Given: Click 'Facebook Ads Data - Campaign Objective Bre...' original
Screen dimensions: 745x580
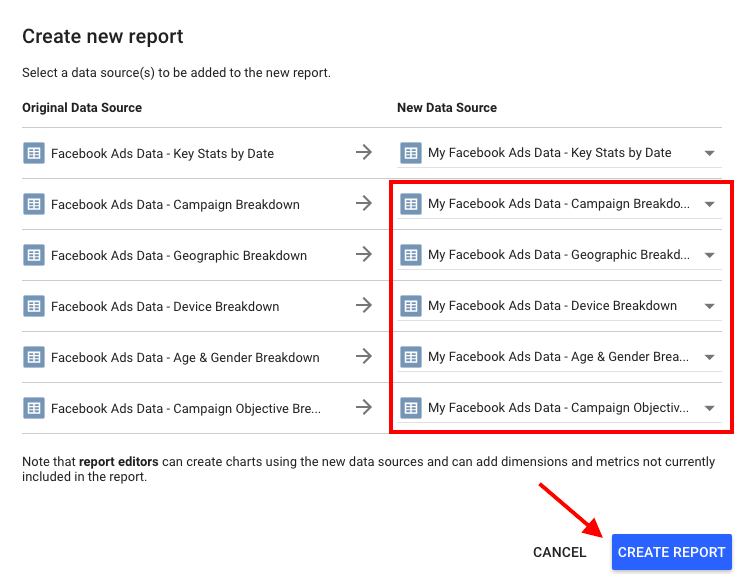Looking at the screenshot, I should point(186,409).
